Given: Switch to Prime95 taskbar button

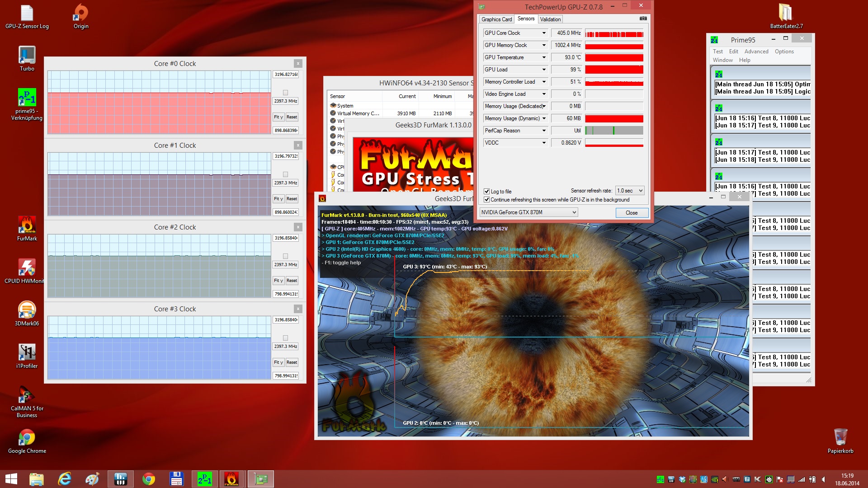Looking at the screenshot, I should coord(204,479).
